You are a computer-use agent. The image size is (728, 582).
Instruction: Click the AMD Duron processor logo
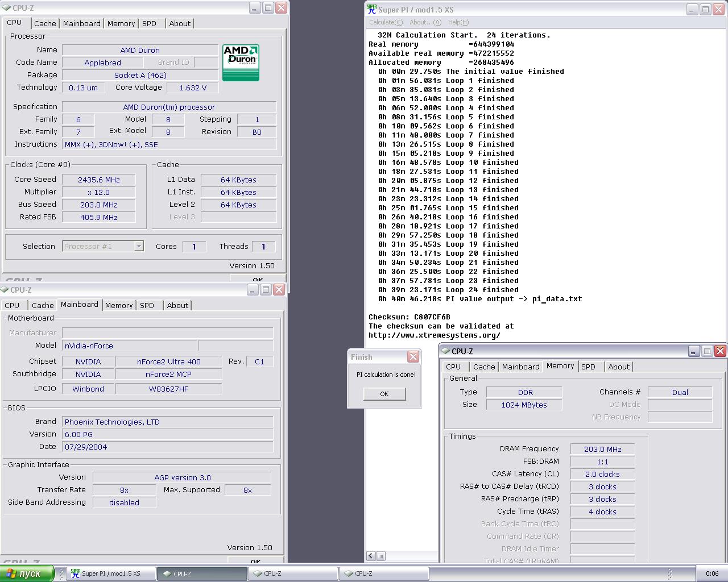click(241, 63)
